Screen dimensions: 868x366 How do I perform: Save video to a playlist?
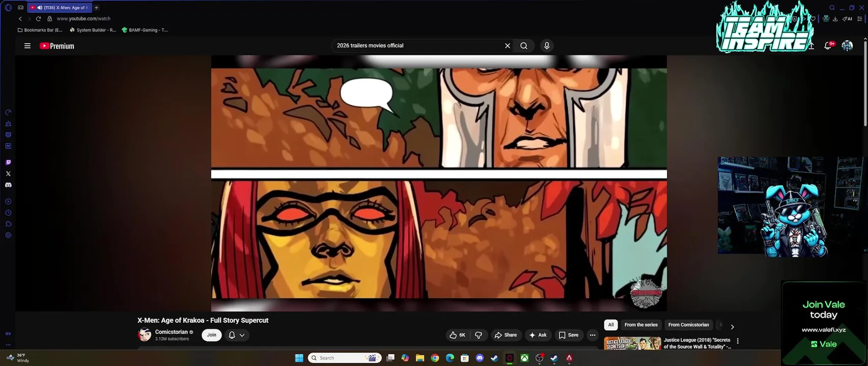click(x=568, y=335)
